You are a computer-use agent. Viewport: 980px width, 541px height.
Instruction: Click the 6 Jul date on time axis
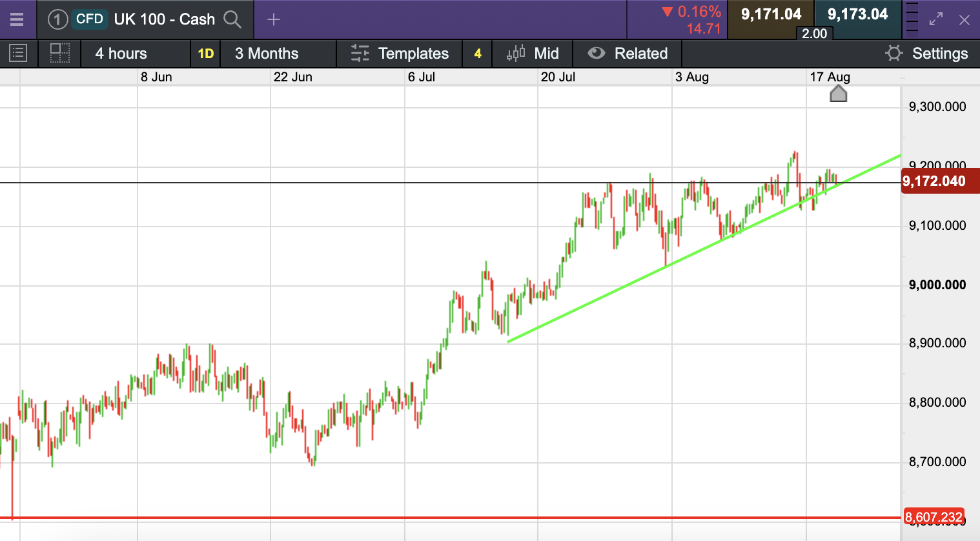pyautogui.click(x=422, y=77)
